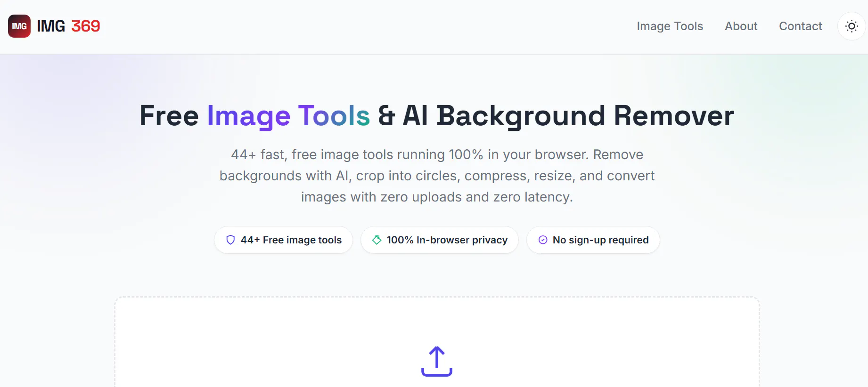Go to the About page
Screen dimensions: 868x387
click(741, 26)
